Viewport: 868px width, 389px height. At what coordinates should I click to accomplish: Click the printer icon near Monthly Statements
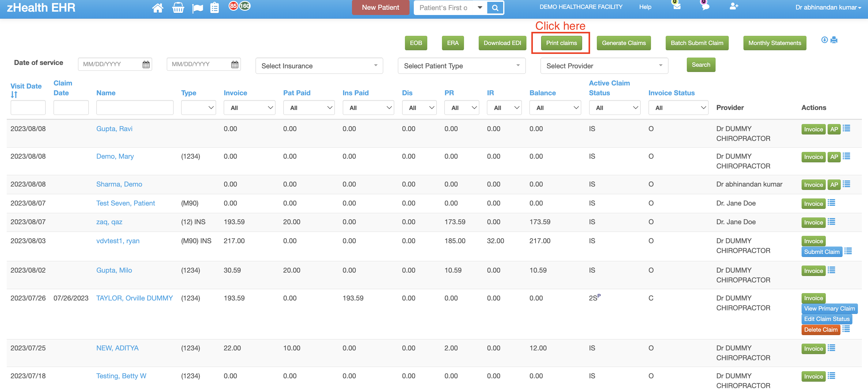834,40
